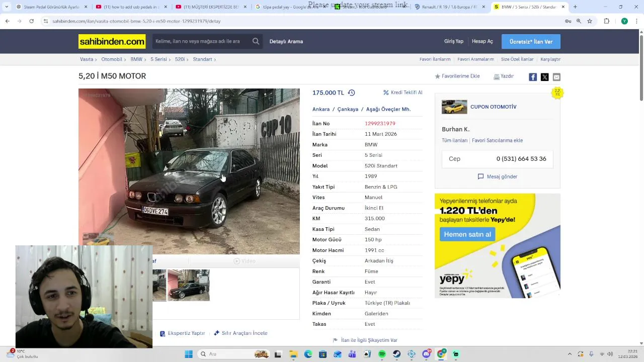Open Chrome from taskbar
644x362 pixels.
click(441, 354)
